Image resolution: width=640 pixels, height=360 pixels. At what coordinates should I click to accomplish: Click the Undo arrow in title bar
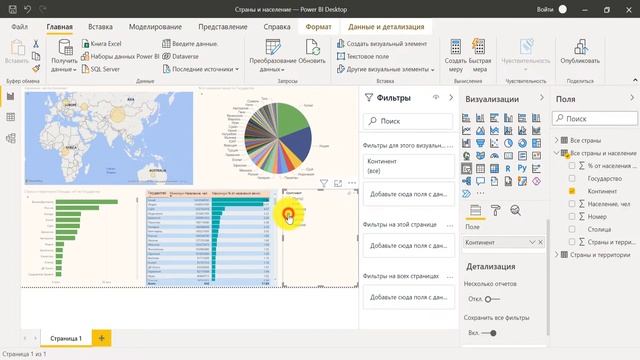coord(27,9)
